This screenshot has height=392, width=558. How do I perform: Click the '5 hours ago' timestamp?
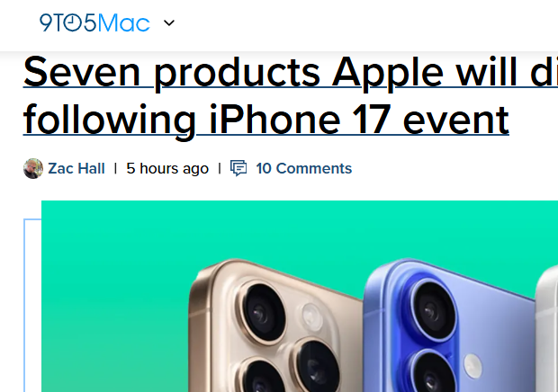pyautogui.click(x=167, y=168)
